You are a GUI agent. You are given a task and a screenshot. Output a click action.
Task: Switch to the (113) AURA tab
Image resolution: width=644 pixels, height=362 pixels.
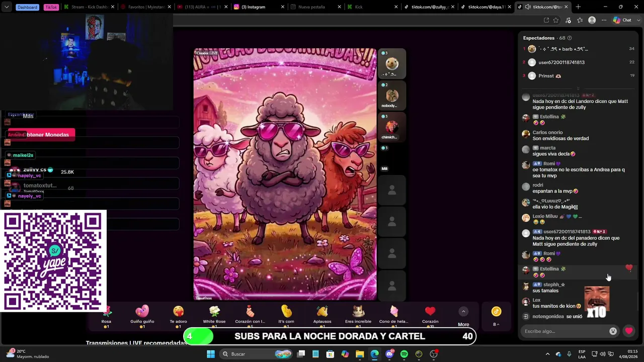[202, 7]
